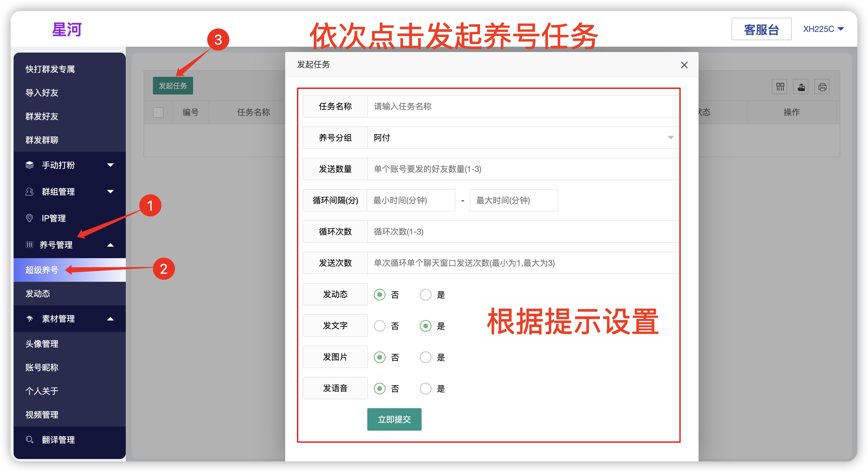This screenshot has height=472, width=868.
Task: Tick the table header select-all checkbox
Action: [x=158, y=112]
